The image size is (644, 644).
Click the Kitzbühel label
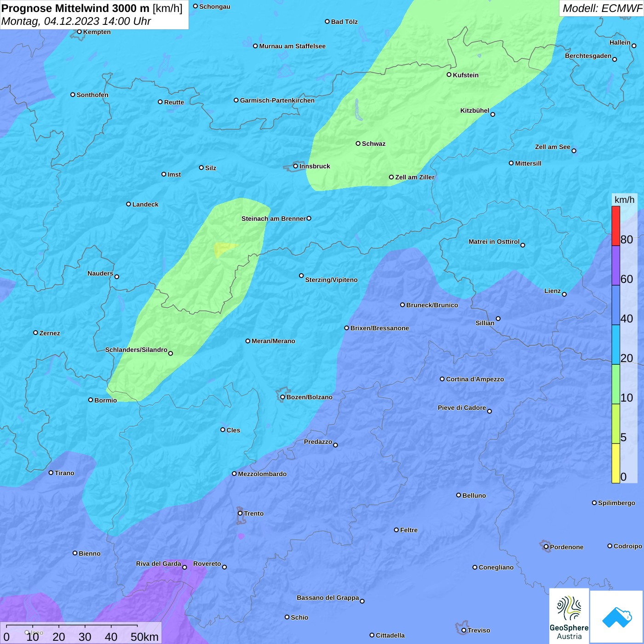tap(475, 110)
